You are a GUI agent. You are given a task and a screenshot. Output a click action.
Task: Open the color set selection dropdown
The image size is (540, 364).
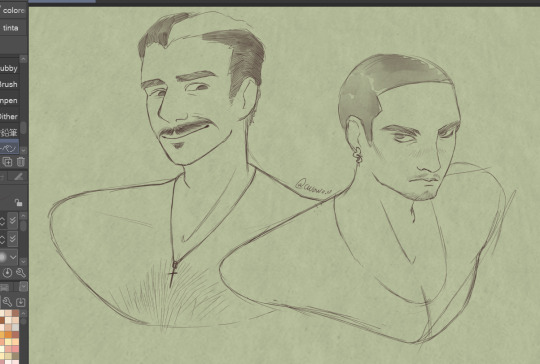[23, 287]
